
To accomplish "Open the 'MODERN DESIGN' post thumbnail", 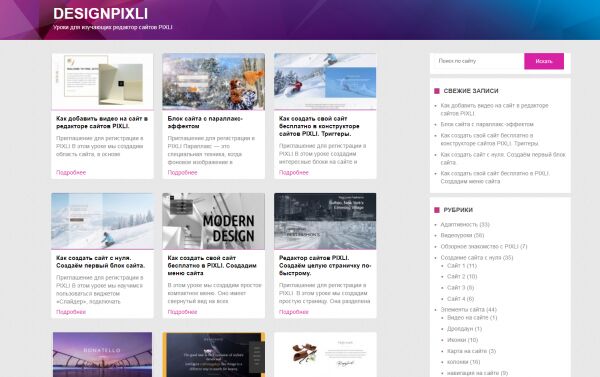I will click(x=214, y=221).
